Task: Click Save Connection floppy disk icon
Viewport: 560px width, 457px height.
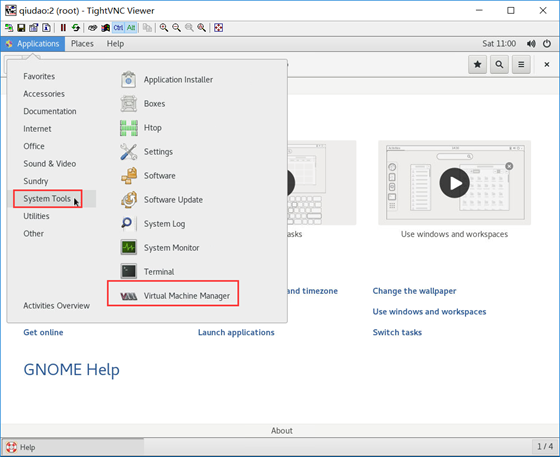Action: 21,28
